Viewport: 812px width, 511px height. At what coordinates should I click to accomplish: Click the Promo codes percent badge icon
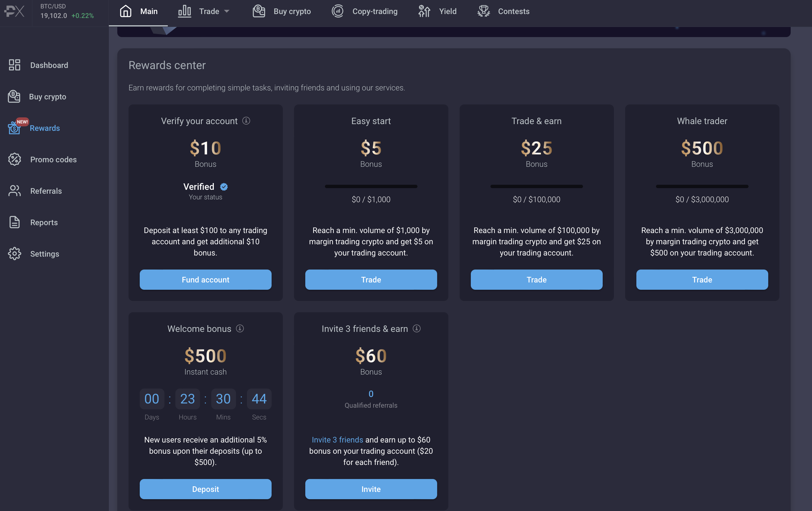15,159
